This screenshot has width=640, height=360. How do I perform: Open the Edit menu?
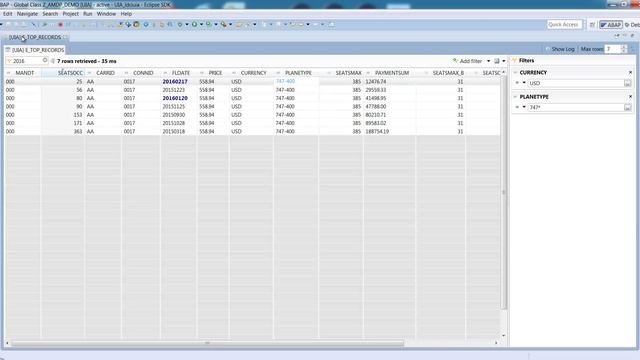pyautogui.click(x=8, y=14)
